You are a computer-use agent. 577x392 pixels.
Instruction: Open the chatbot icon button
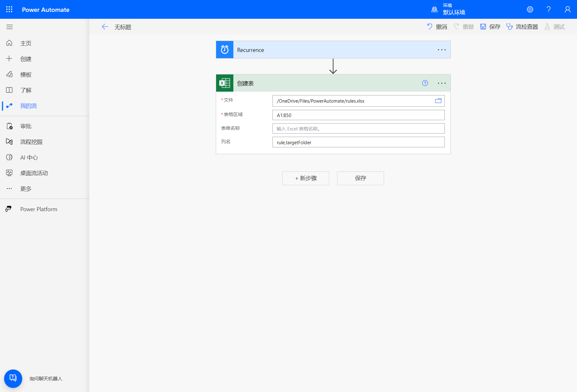point(13,378)
